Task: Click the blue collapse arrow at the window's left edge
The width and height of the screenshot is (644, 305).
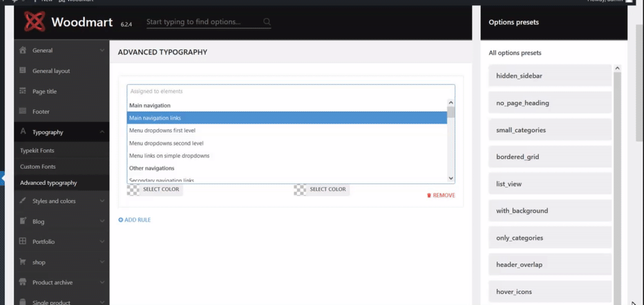Action: [x=3, y=179]
